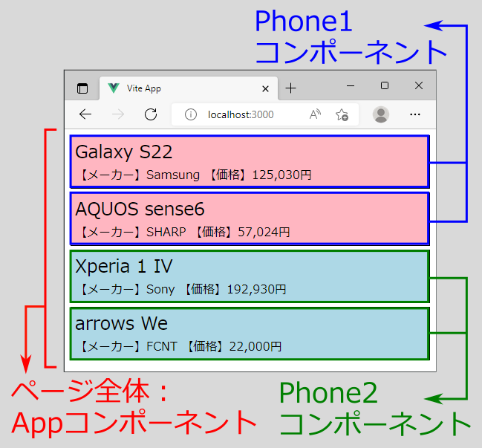Minimize the browser window
This screenshot has width=482, height=448.
(351, 85)
